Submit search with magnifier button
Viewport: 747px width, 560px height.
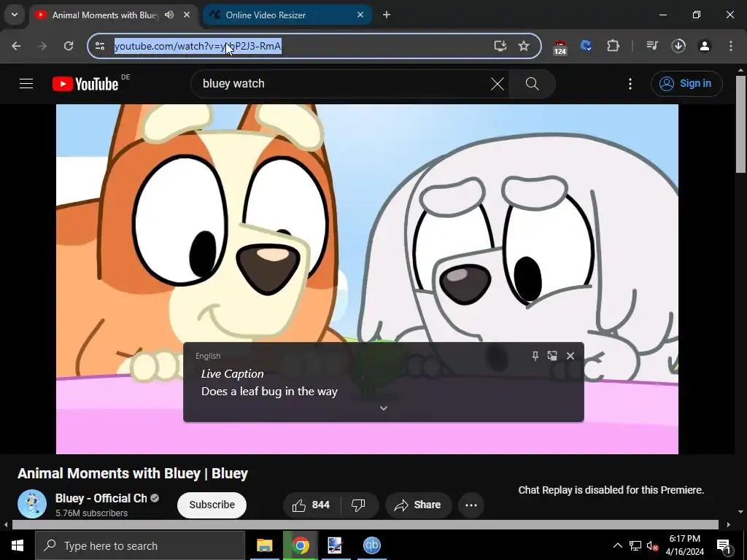tap(532, 84)
